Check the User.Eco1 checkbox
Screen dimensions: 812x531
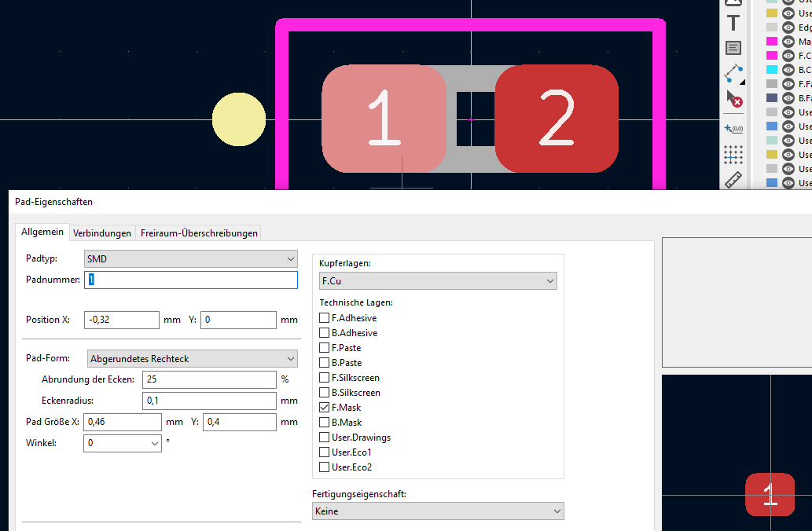tap(324, 452)
